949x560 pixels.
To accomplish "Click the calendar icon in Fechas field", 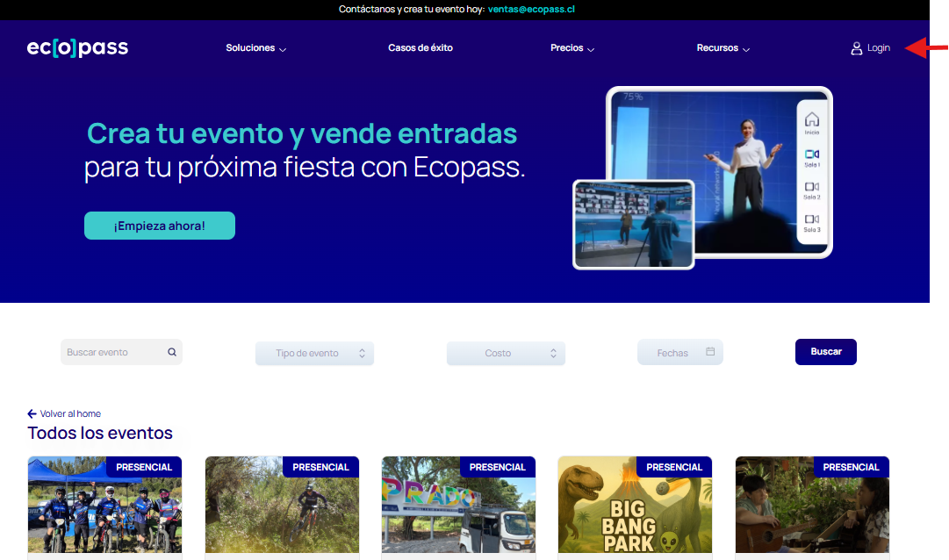I will click(x=710, y=352).
